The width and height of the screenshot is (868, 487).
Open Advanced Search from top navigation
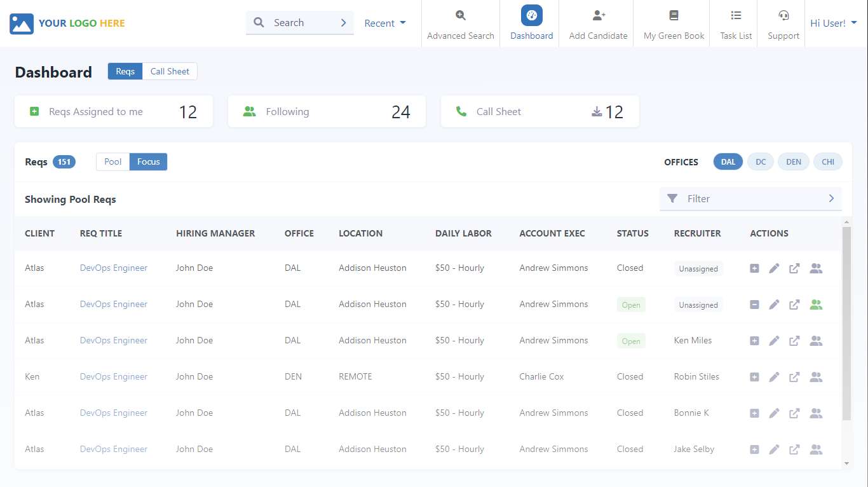(460, 24)
